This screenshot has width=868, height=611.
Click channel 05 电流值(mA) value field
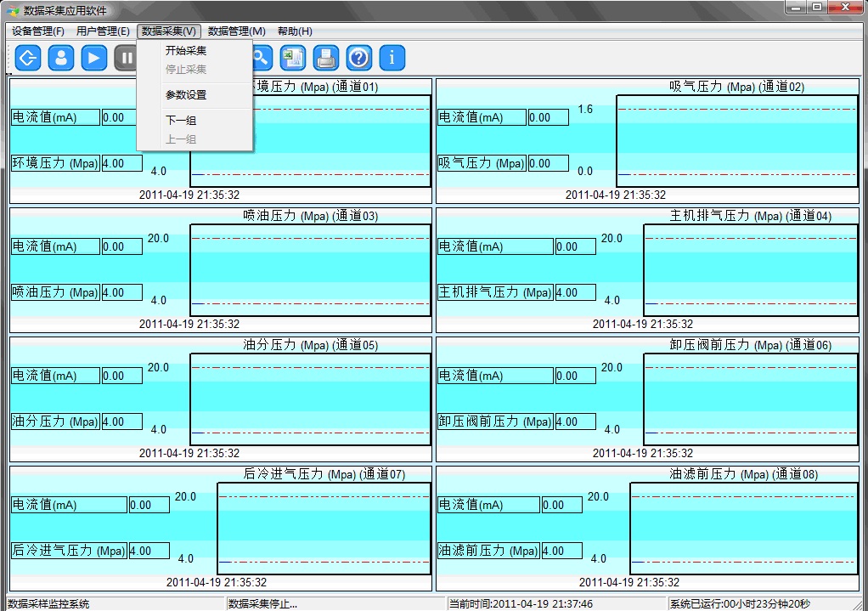coord(121,376)
